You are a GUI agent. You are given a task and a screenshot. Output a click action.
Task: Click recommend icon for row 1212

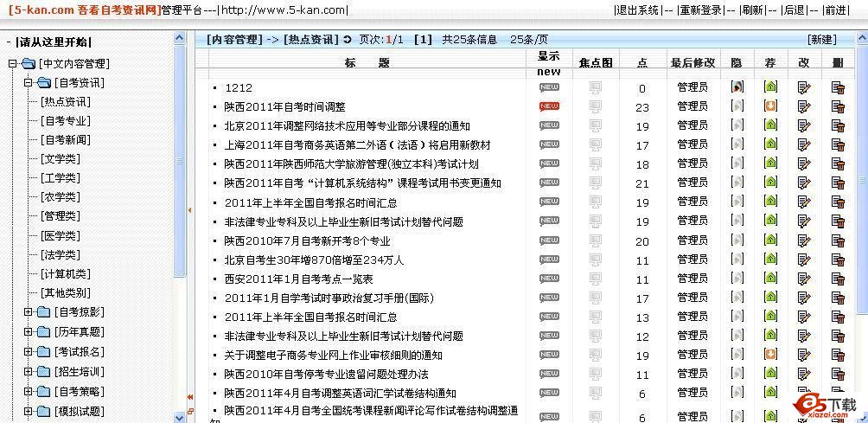(x=770, y=87)
